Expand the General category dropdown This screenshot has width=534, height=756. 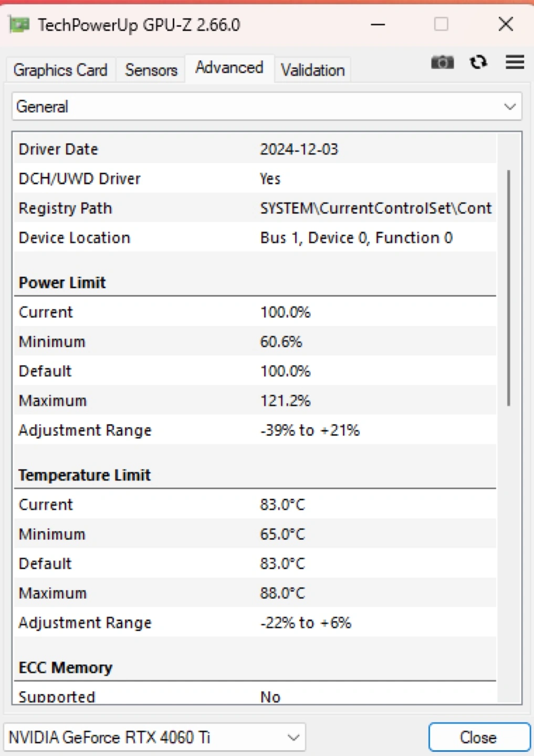[267, 107]
